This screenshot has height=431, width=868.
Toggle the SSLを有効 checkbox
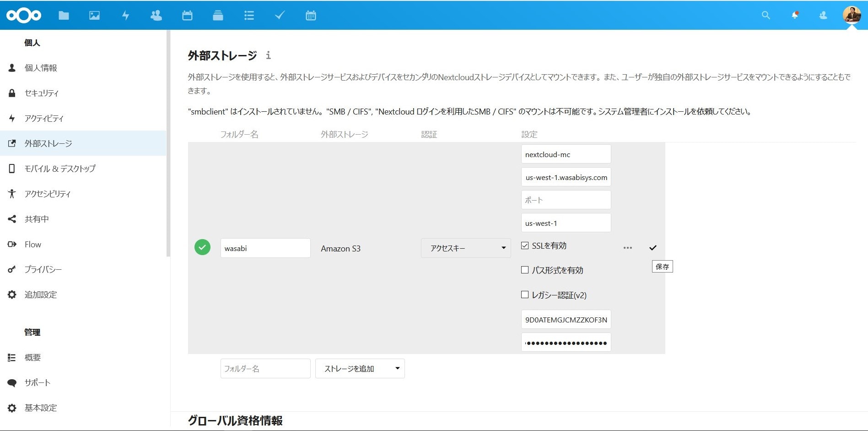coord(525,246)
